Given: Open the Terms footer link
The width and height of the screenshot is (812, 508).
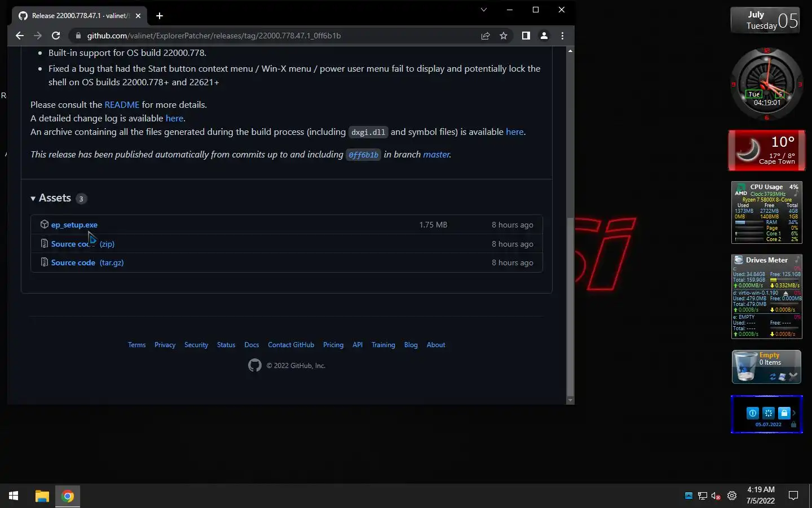Looking at the screenshot, I should tap(136, 345).
